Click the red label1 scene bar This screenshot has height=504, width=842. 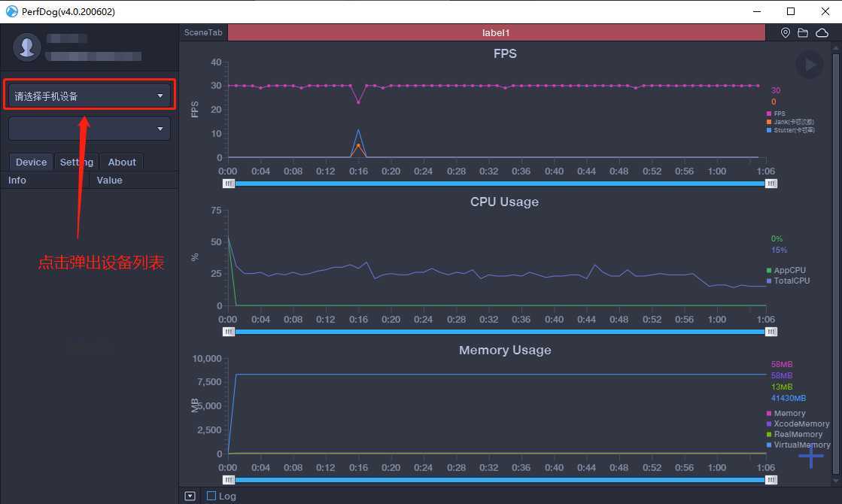[x=496, y=33]
